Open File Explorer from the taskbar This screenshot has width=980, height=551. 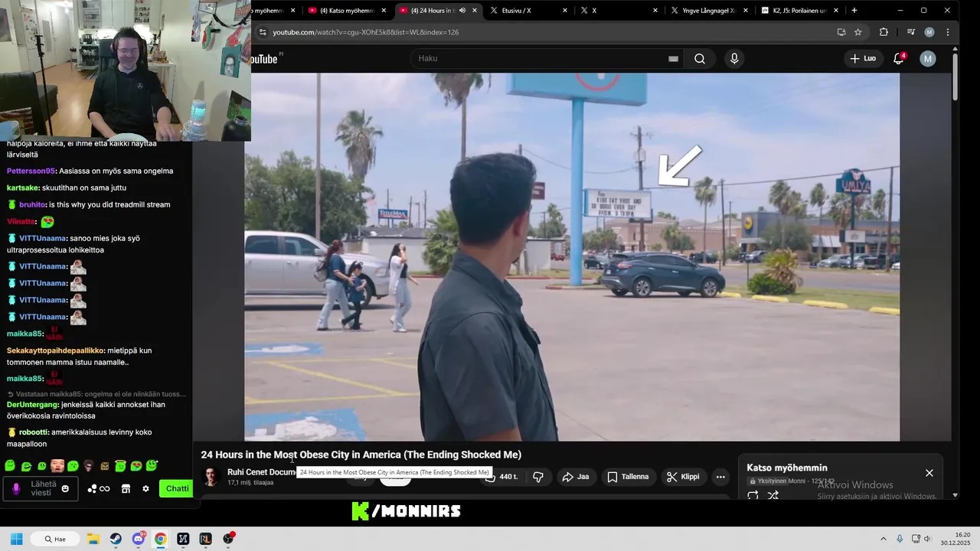[x=93, y=539]
